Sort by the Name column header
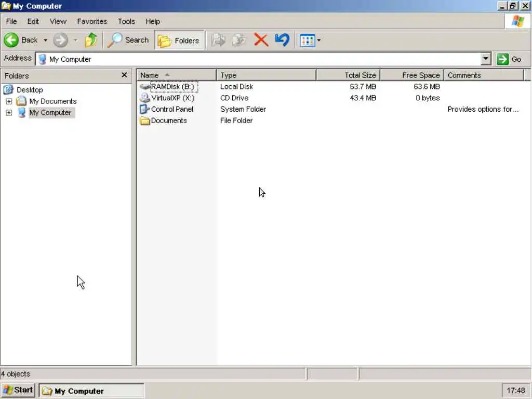 tap(177, 75)
